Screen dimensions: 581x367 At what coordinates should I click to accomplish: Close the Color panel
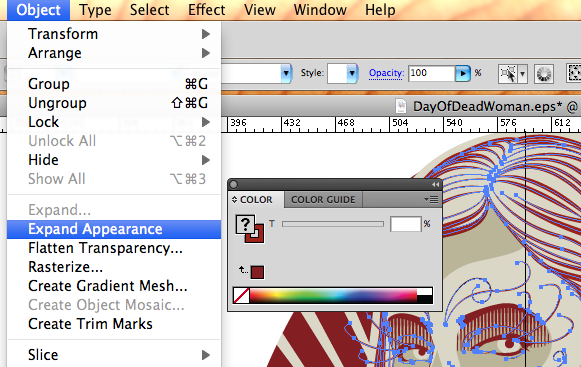pos(233,184)
